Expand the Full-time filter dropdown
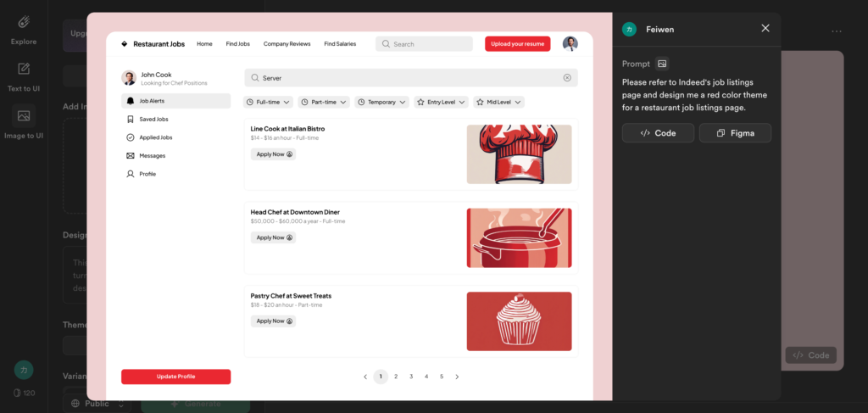Screen dimensions: 868x413 [268, 103]
